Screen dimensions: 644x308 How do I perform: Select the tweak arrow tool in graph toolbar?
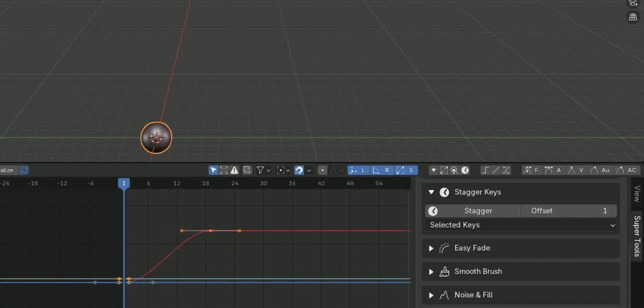point(213,170)
